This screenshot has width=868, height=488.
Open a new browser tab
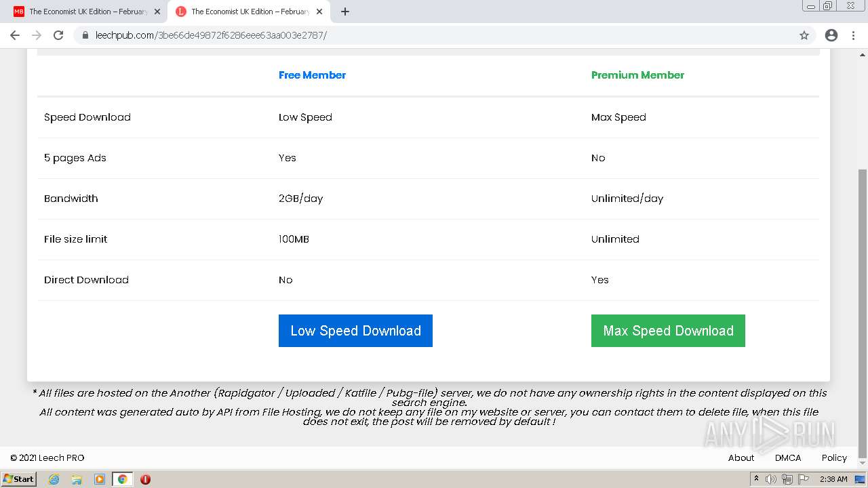[345, 12]
